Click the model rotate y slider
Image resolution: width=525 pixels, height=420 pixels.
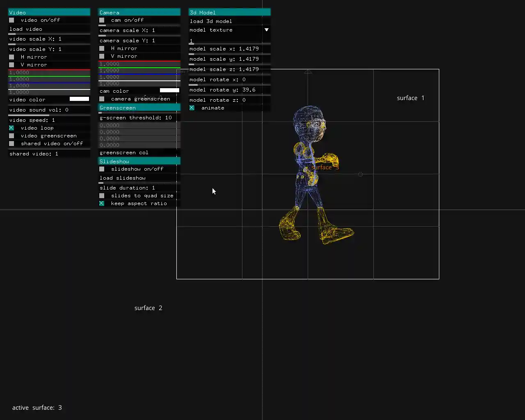230,90
